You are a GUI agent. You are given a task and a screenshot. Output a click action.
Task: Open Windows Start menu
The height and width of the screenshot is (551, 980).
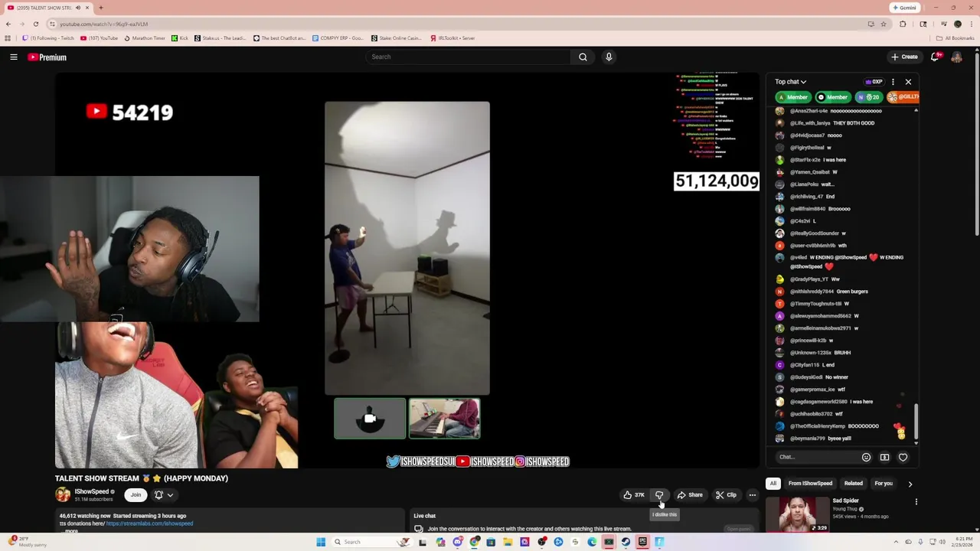(321, 542)
